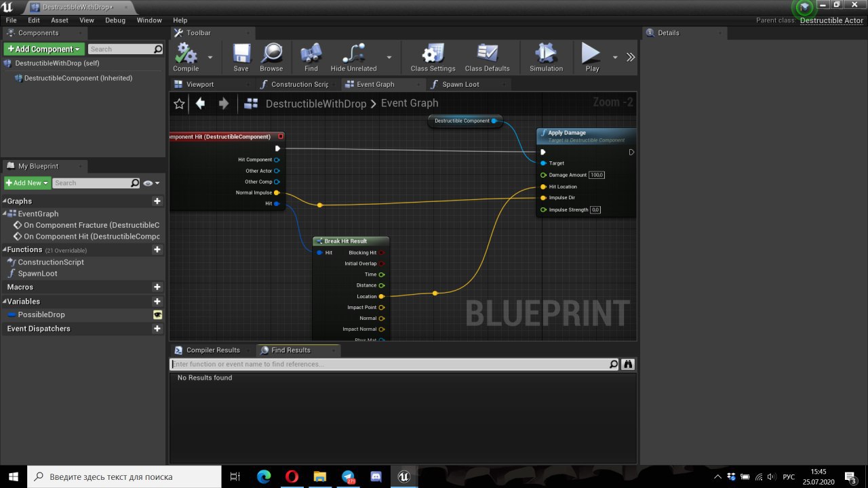Show overflow toolbar items chevron

tap(631, 57)
